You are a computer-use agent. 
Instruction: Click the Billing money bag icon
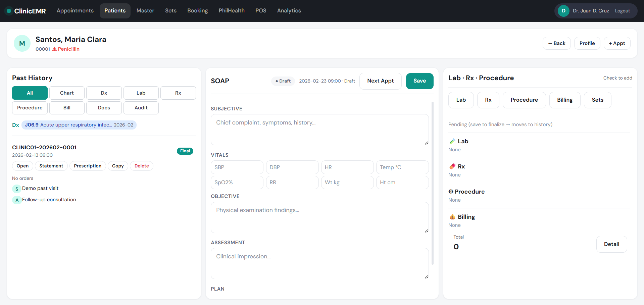[x=452, y=217]
